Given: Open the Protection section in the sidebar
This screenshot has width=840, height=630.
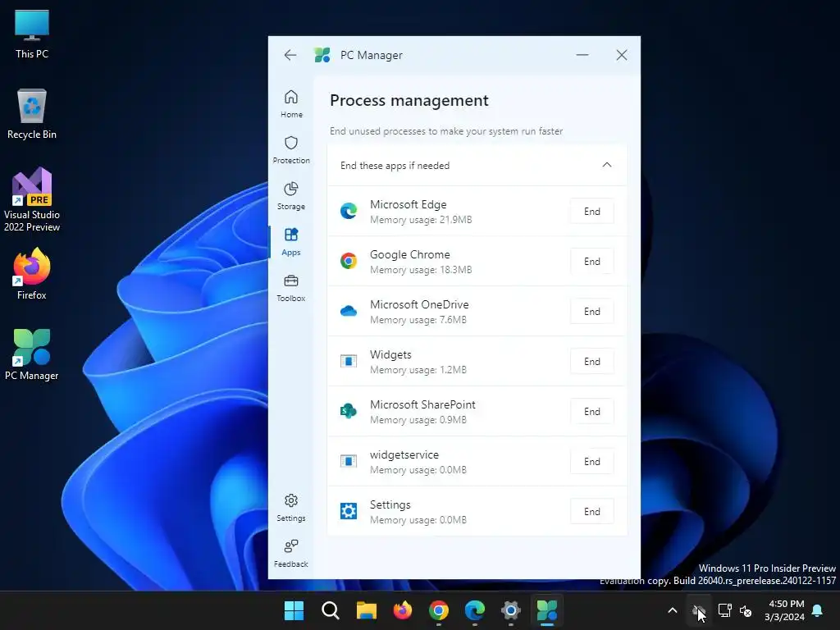Looking at the screenshot, I should [291, 149].
